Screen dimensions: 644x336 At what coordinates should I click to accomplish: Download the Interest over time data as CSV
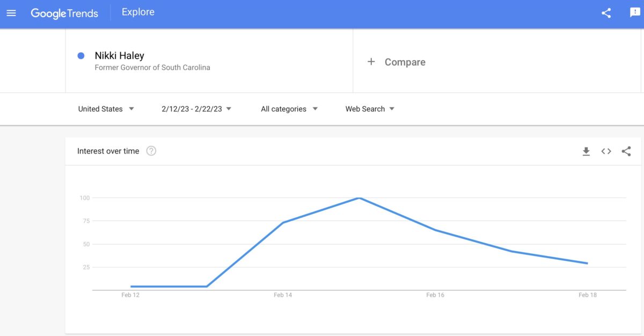click(x=586, y=151)
